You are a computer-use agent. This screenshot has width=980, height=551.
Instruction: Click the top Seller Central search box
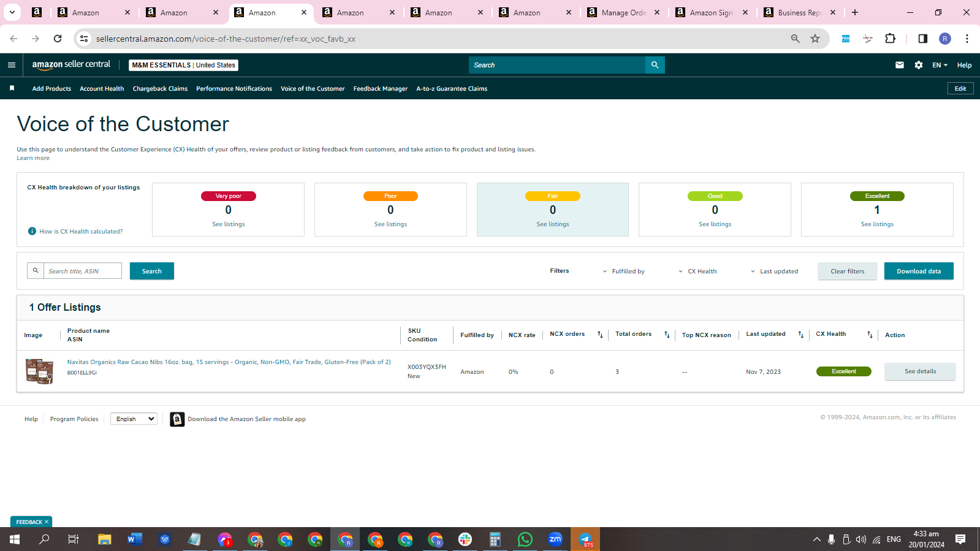tap(557, 65)
